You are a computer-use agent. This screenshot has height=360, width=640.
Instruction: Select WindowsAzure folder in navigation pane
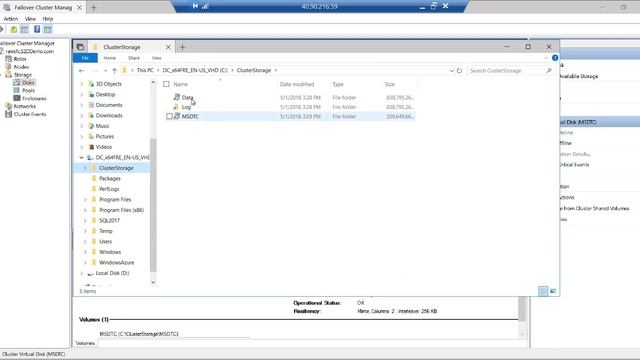(x=116, y=262)
